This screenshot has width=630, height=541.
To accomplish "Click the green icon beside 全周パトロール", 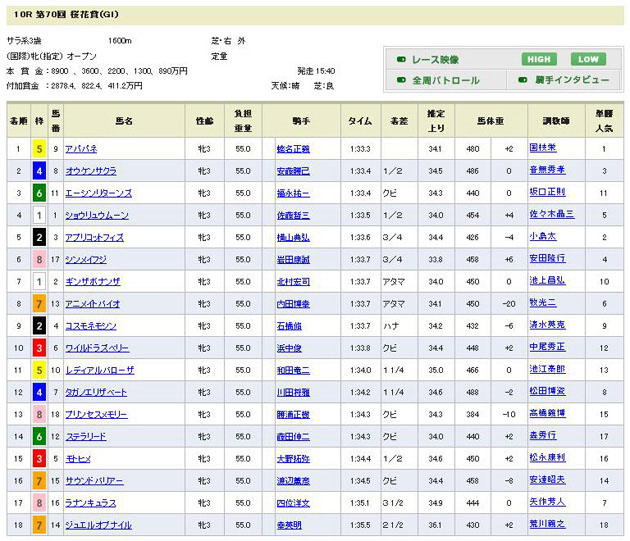I will (x=401, y=80).
